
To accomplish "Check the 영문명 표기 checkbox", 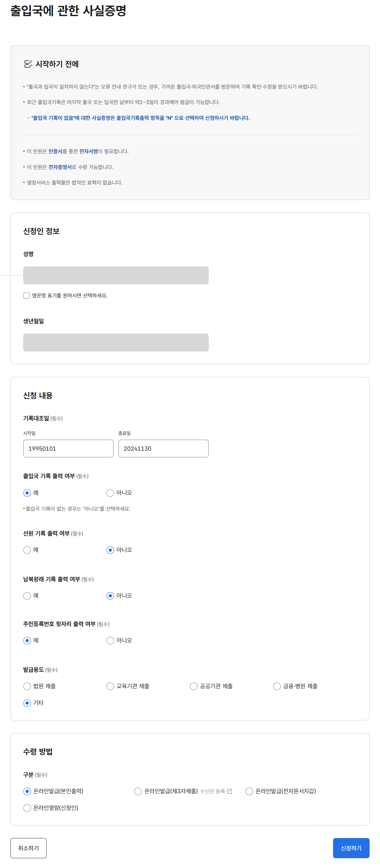I will click(26, 296).
